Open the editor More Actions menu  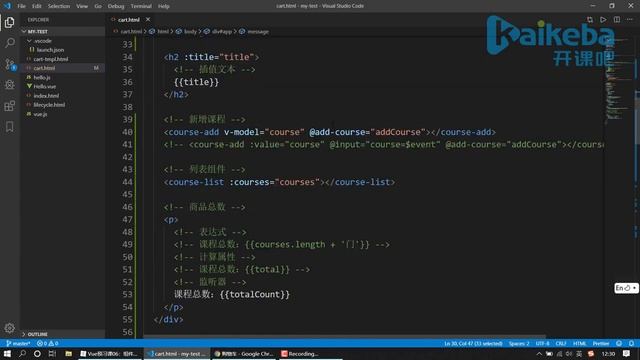pyautogui.click(x=630, y=20)
